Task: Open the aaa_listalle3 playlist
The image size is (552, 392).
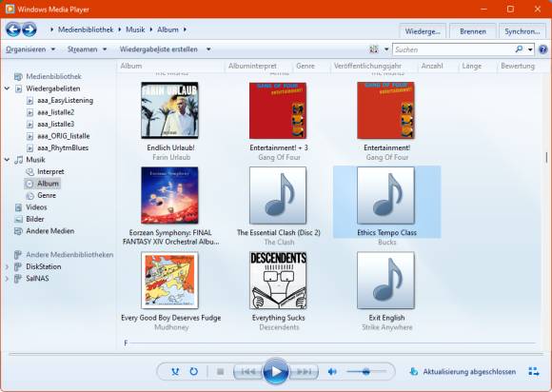Action: click(x=55, y=124)
